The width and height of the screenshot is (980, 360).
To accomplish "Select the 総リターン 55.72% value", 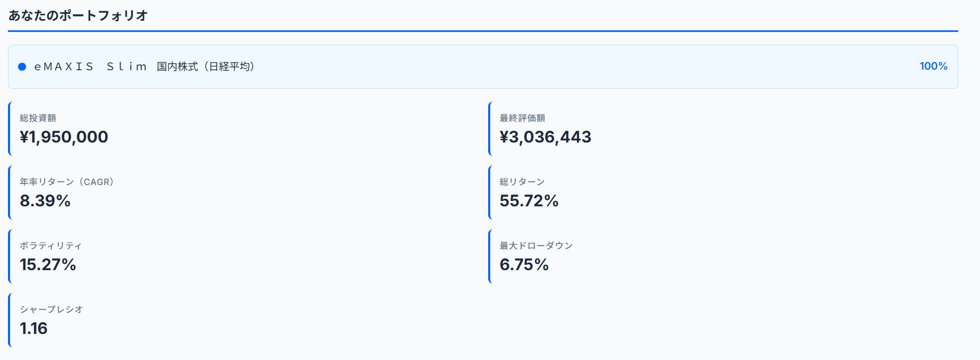I will click(529, 201).
